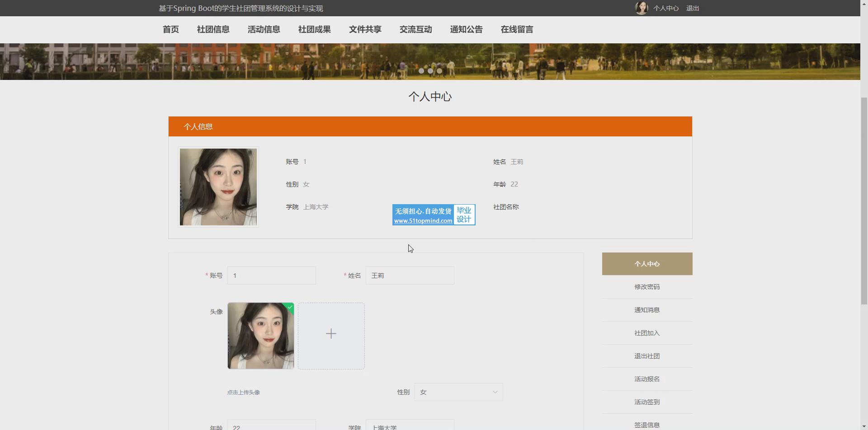Go to 活动信息 navigation item
This screenshot has height=430, width=868.
click(x=264, y=30)
